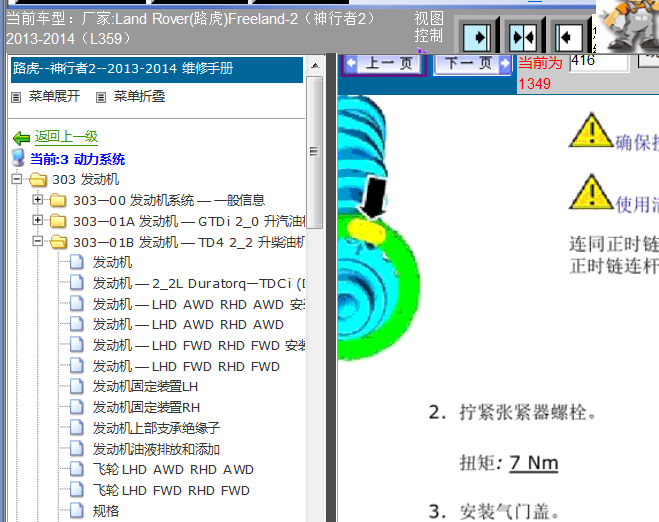Follow the 返回上一级 link
Viewport: 659px width, 522px height.
pos(66,137)
